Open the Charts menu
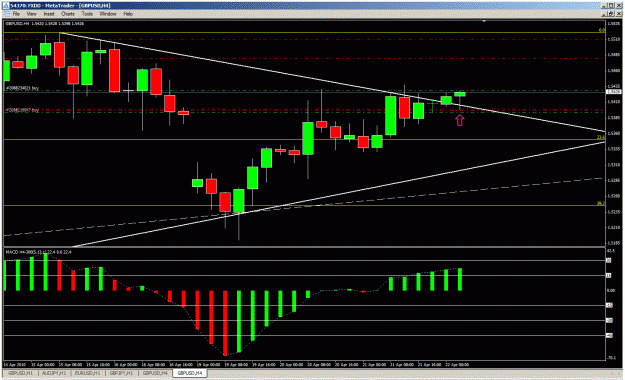Screen dimensions: 625x380 [68, 14]
